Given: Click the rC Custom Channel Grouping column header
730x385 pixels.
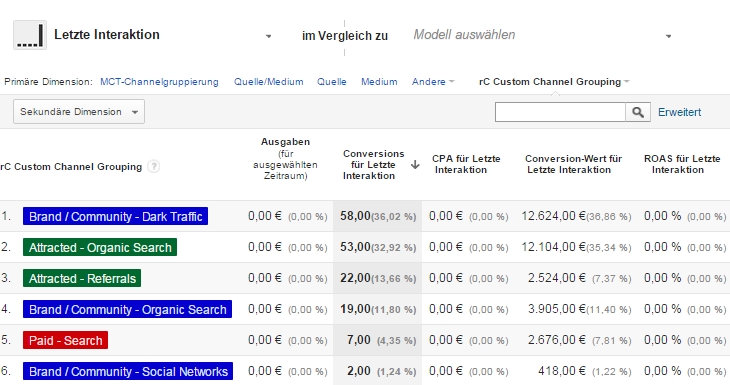Looking at the screenshot, I should click(x=71, y=167).
